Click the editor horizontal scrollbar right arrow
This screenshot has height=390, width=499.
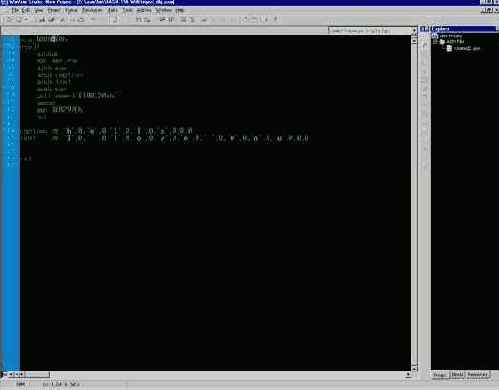pos(408,375)
